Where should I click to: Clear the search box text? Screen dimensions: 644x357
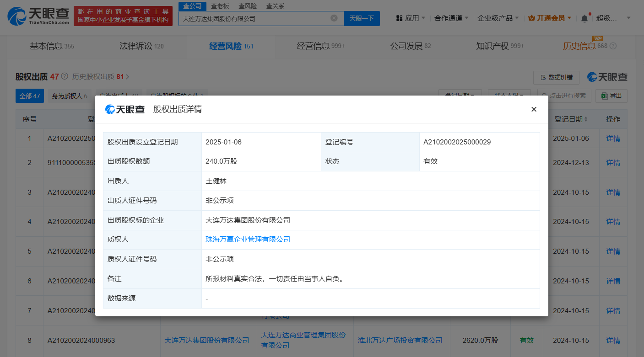[334, 18]
